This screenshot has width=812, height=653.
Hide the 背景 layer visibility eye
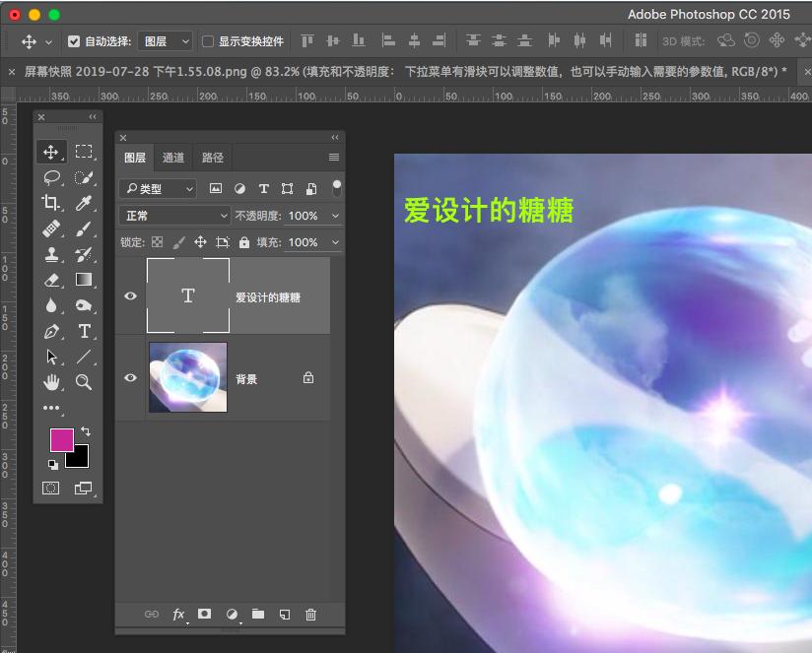[x=131, y=377]
